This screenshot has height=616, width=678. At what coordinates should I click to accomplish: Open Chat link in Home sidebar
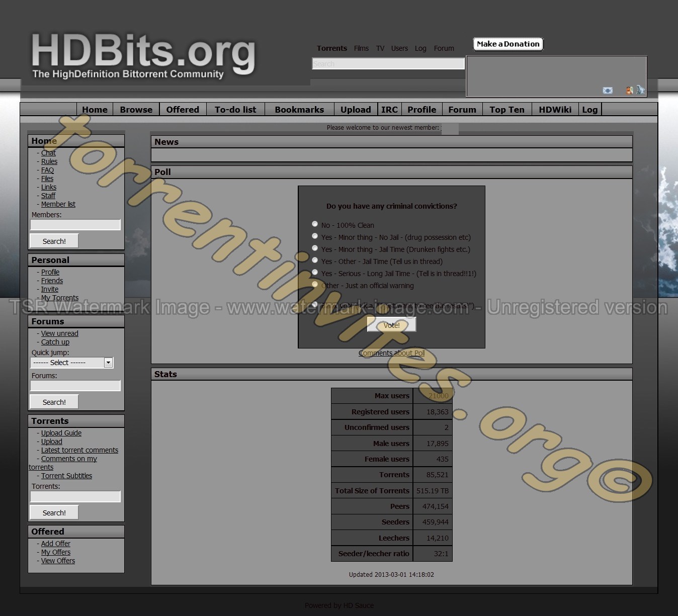click(x=48, y=153)
